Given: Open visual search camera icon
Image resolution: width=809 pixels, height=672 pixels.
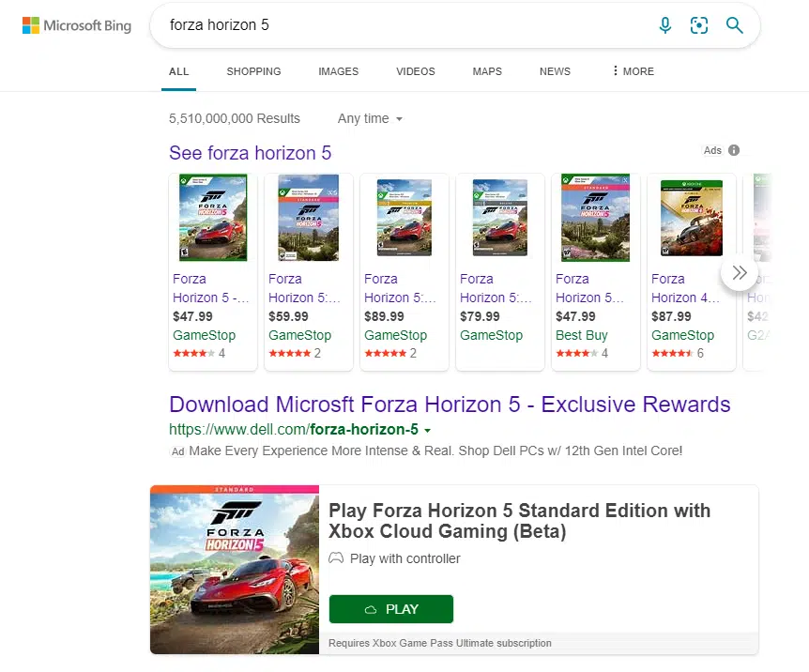Looking at the screenshot, I should pos(699,25).
